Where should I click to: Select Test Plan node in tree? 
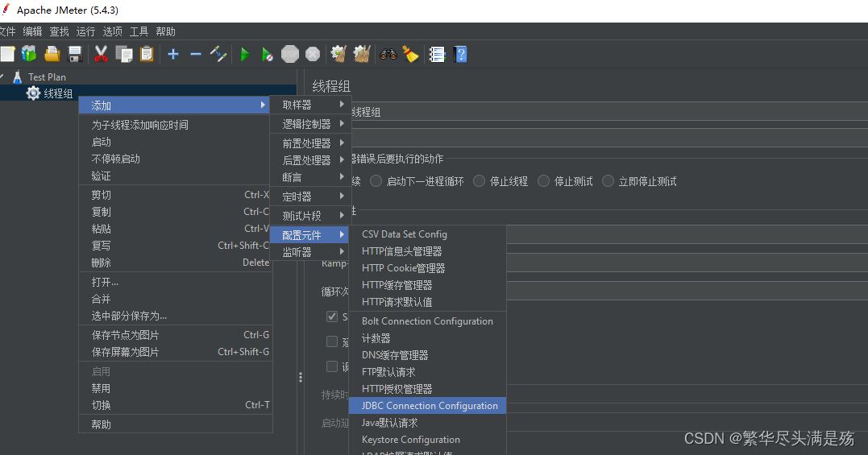(x=47, y=77)
